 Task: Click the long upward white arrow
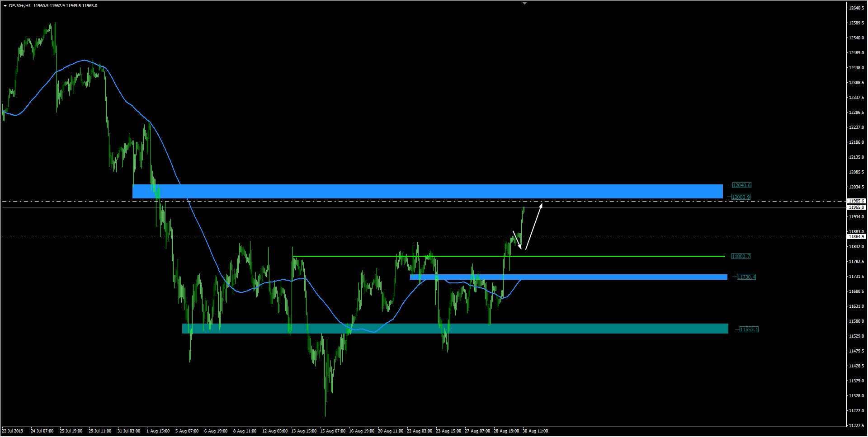tap(533, 227)
